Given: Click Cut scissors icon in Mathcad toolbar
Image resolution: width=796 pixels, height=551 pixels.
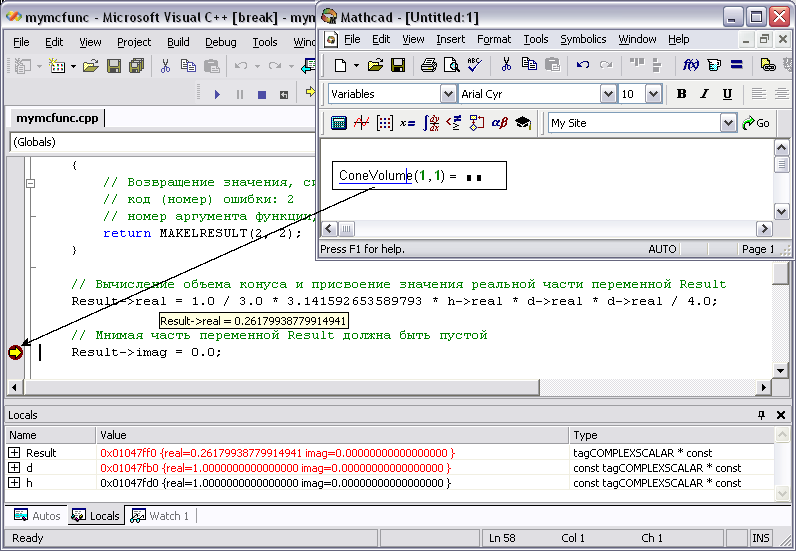Looking at the screenshot, I should pyautogui.click(x=506, y=64).
